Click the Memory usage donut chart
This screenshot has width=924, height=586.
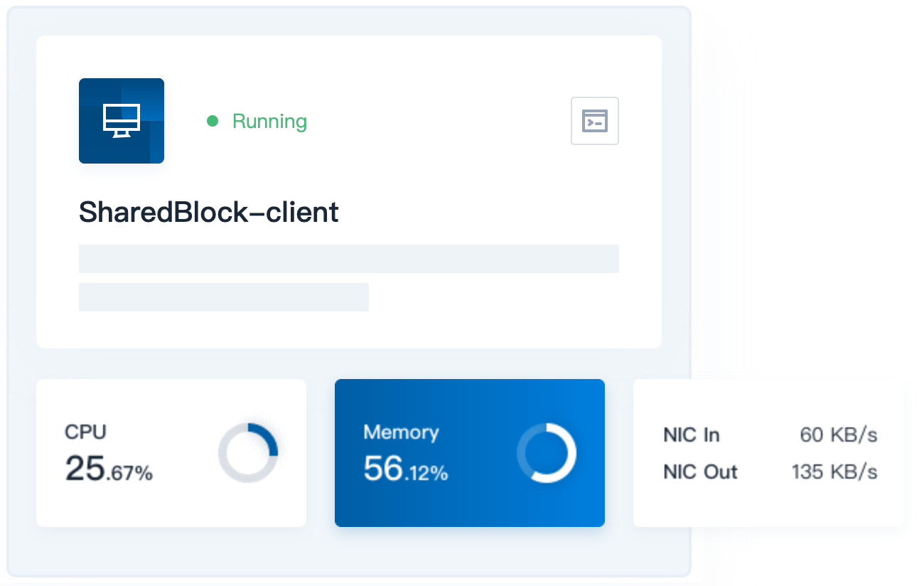tap(547, 453)
